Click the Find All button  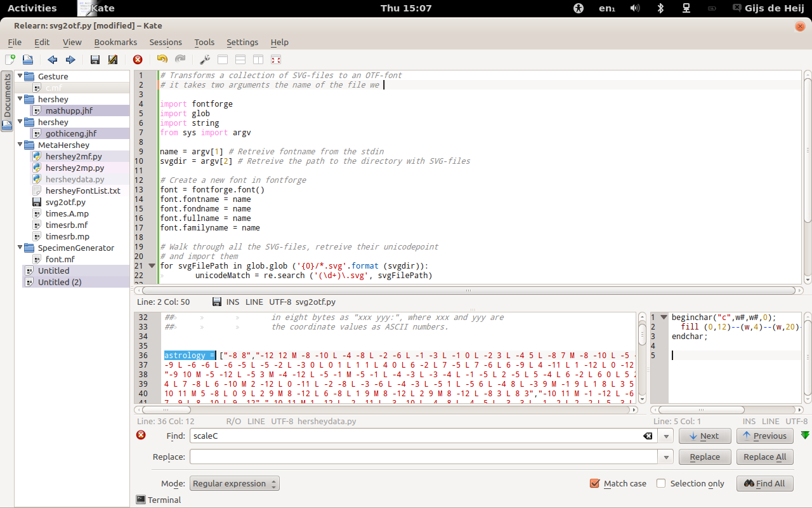coord(765,484)
